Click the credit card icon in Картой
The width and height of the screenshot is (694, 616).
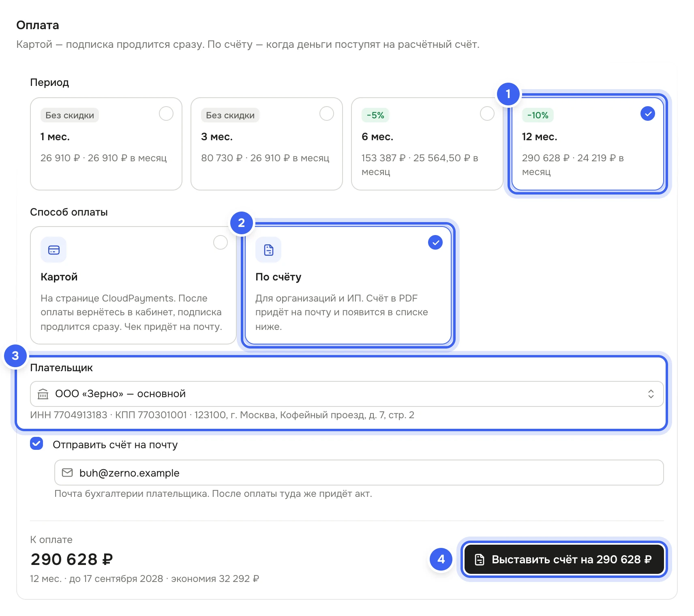coord(54,250)
